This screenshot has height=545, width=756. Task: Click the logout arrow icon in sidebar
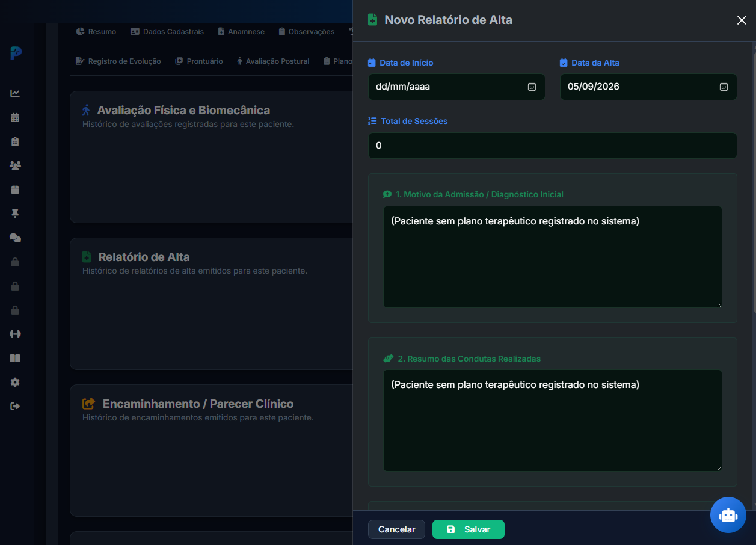click(15, 406)
